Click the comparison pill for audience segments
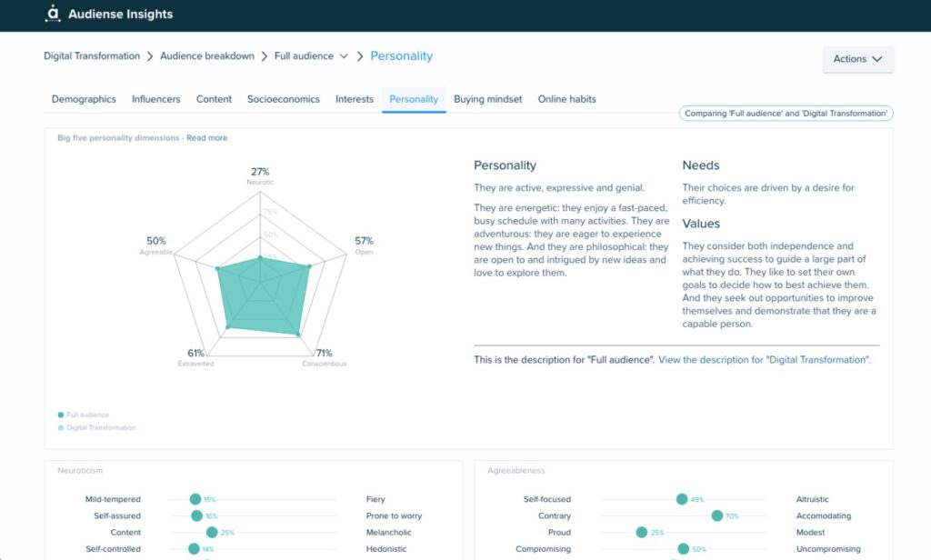The height and width of the screenshot is (560, 931). pyautogui.click(x=786, y=113)
